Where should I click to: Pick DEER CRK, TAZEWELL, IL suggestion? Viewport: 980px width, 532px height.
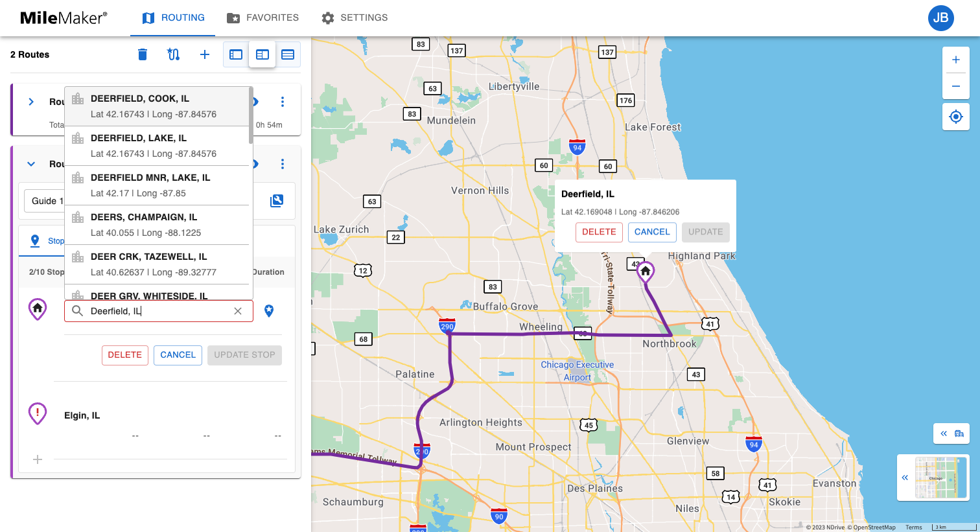pos(157,264)
